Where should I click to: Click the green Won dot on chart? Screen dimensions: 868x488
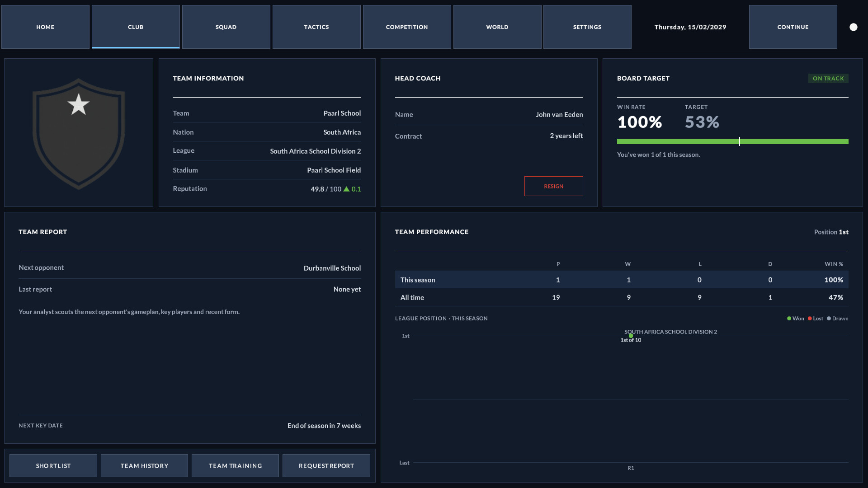[631, 336]
